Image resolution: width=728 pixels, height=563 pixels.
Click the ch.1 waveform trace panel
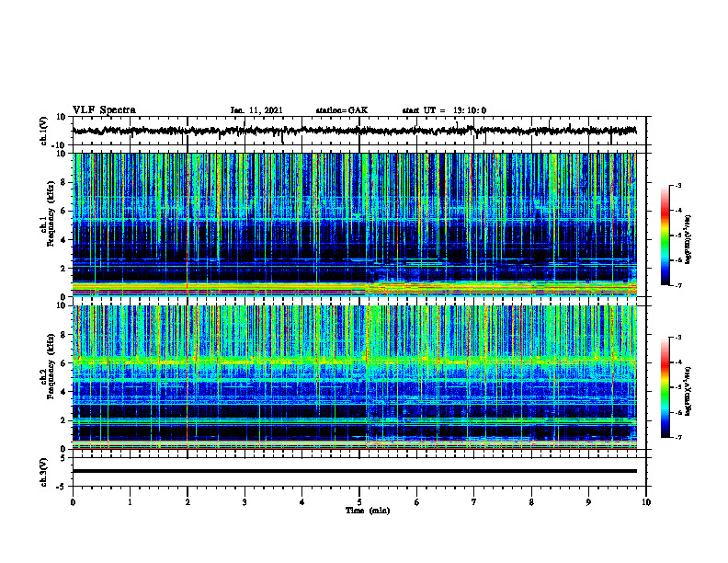pos(361,131)
